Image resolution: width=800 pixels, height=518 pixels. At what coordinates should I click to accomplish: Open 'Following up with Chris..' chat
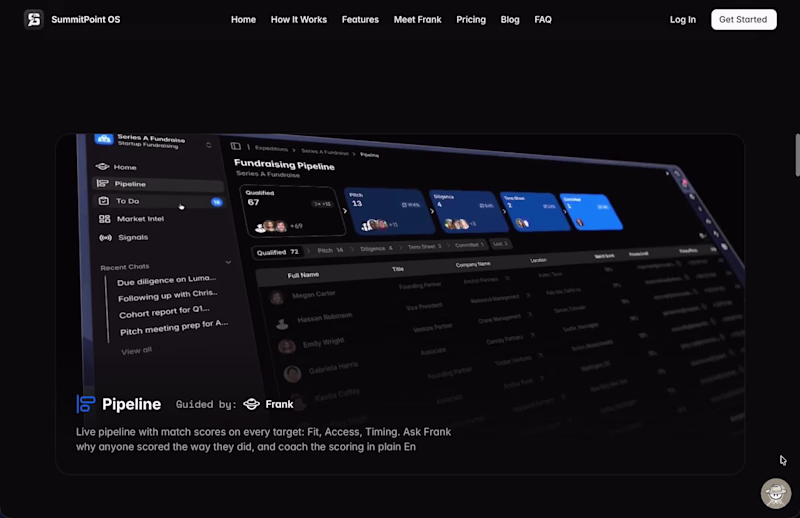tap(167, 295)
